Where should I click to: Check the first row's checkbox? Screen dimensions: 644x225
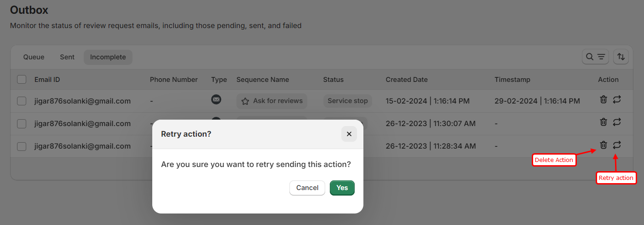pos(22,101)
